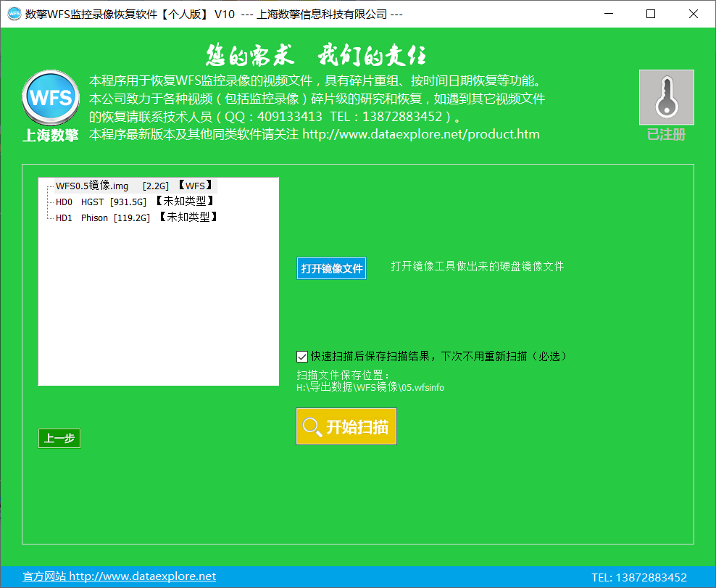Click the TEL number in footer
Screen dimensions: 716x588
click(639, 578)
